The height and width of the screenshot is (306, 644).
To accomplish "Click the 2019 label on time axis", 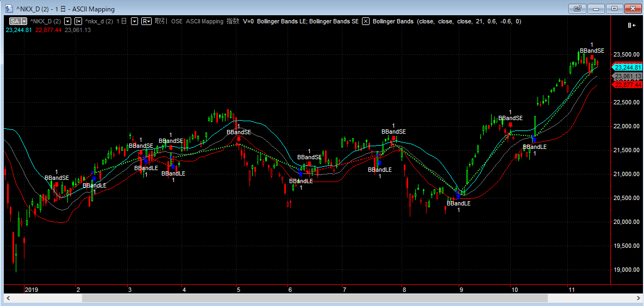I will pyautogui.click(x=32, y=290).
